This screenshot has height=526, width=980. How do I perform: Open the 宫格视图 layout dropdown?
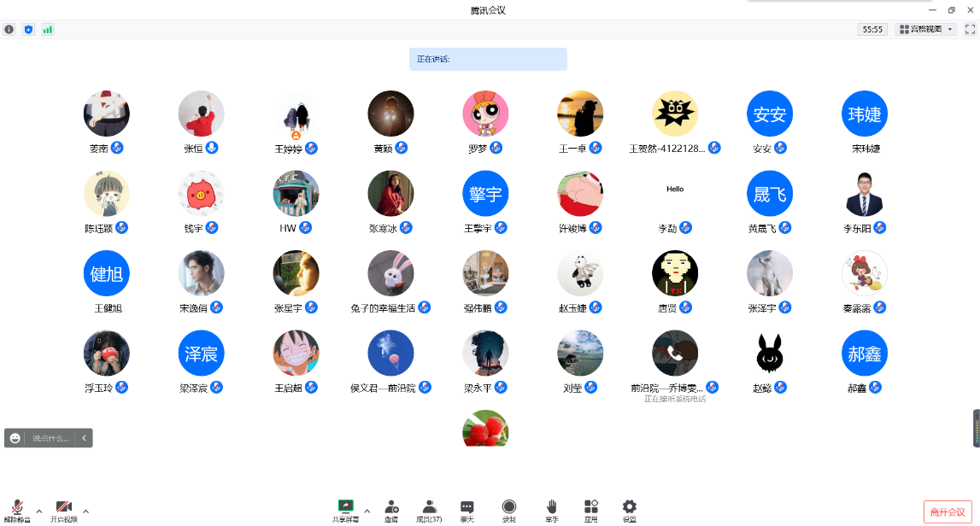(x=926, y=29)
